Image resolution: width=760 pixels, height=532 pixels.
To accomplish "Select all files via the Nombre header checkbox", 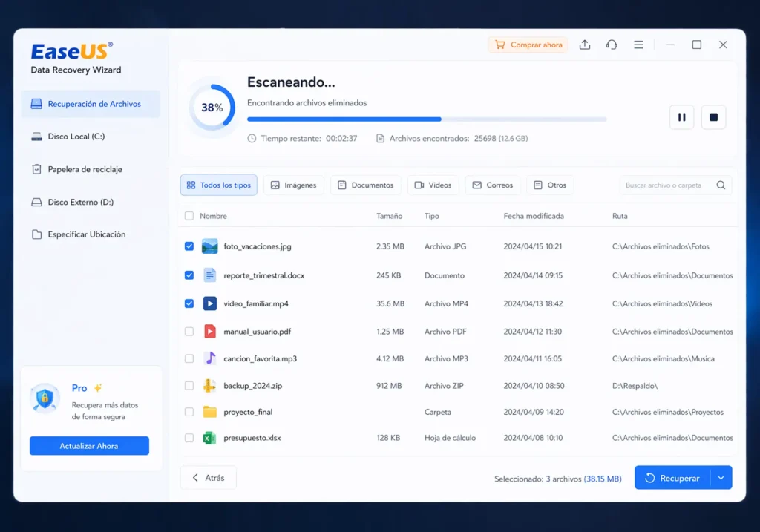I will coord(189,215).
